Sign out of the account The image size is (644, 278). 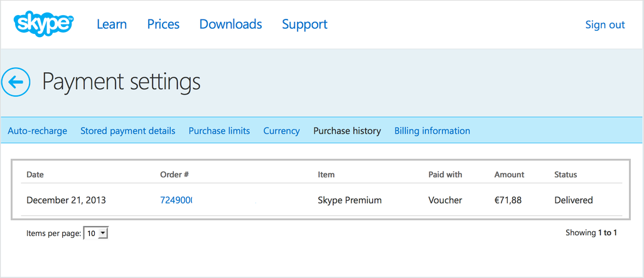pyautogui.click(x=605, y=24)
